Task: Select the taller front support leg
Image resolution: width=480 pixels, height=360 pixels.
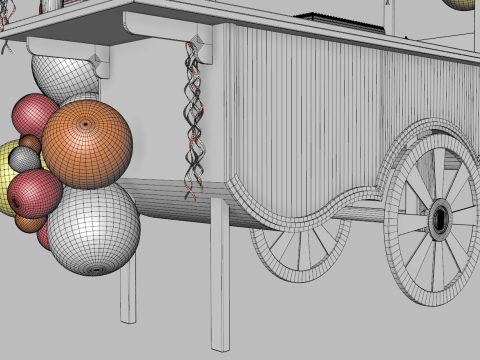Action: click(220, 274)
